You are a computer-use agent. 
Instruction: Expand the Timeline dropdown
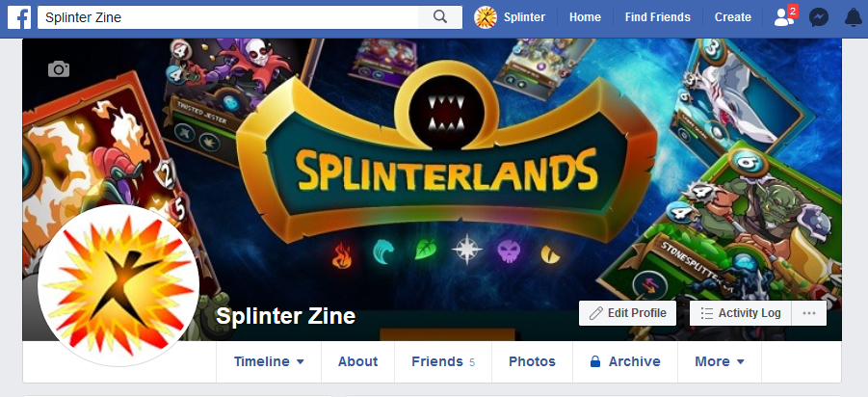click(269, 361)
